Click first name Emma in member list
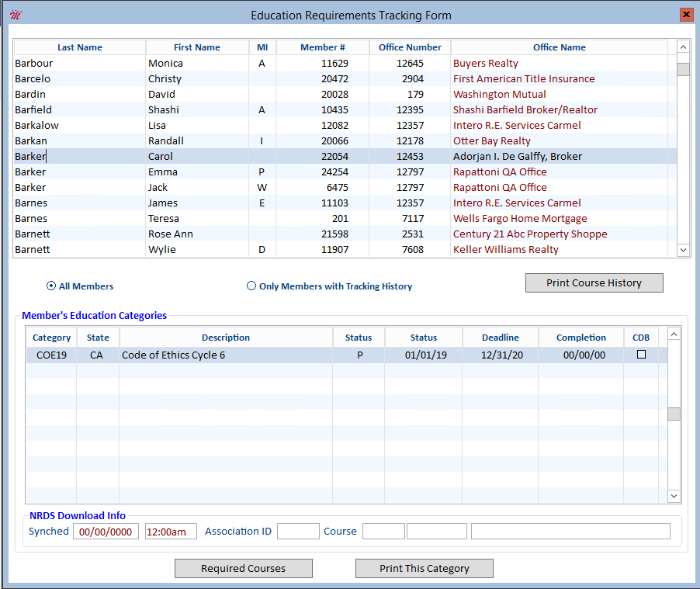Viewport: 700px width, 589px height. (163, 172)
